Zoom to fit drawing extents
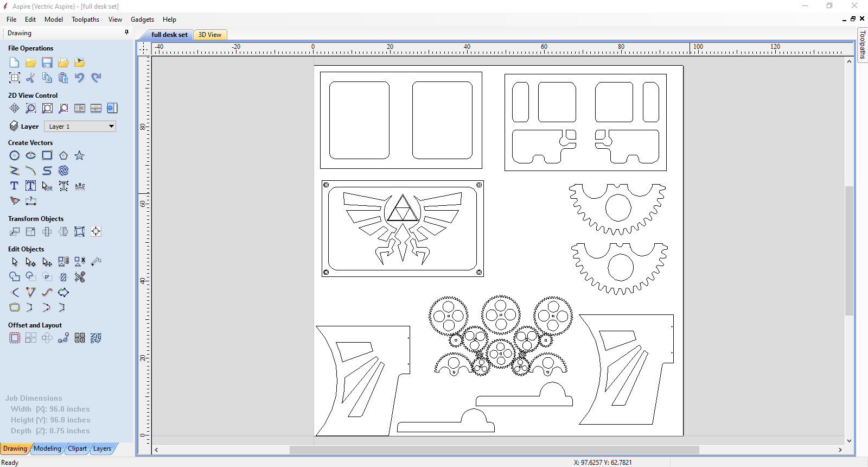Image resolution: width=868 pixels, height=467 pixels. coord(47,108)
